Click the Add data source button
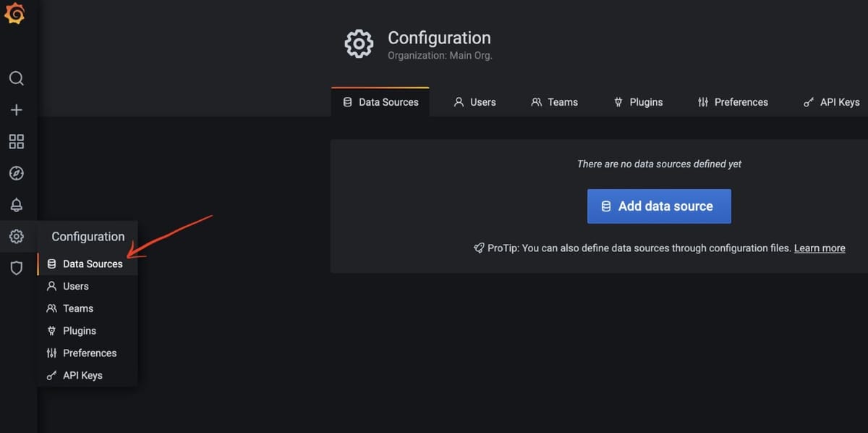 [659, 206]
